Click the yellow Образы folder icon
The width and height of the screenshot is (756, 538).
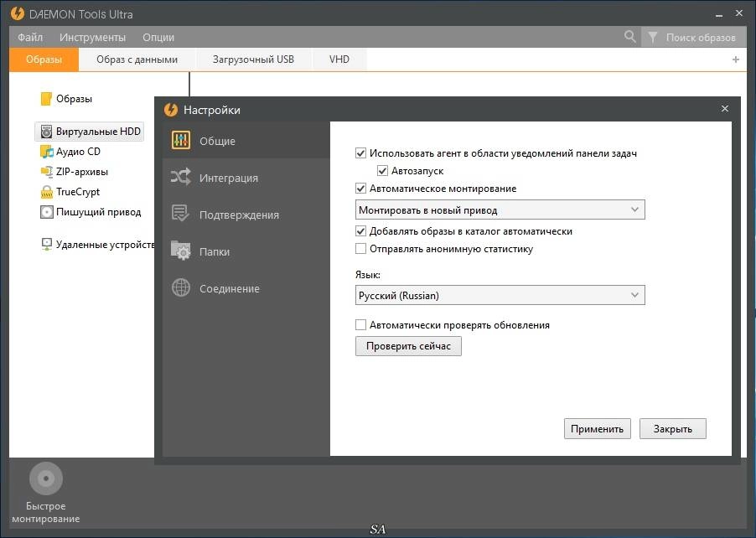46,98
